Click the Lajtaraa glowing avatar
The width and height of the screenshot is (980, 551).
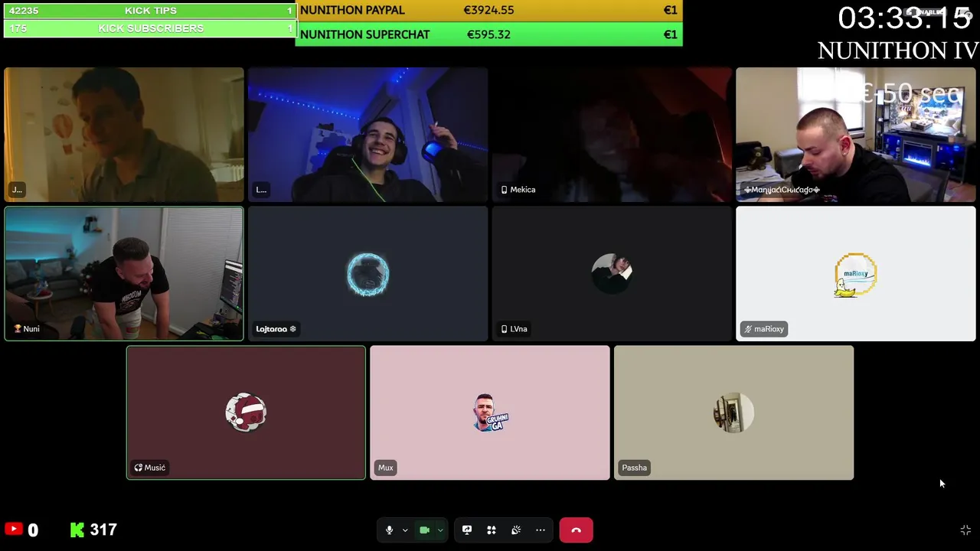[x=368, y=274]
